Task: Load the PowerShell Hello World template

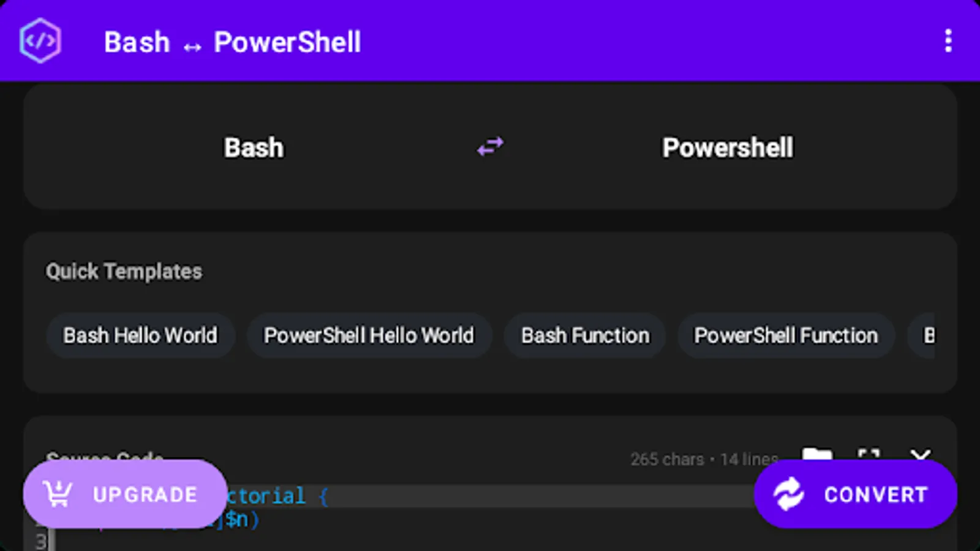Action: click(369, 335)
